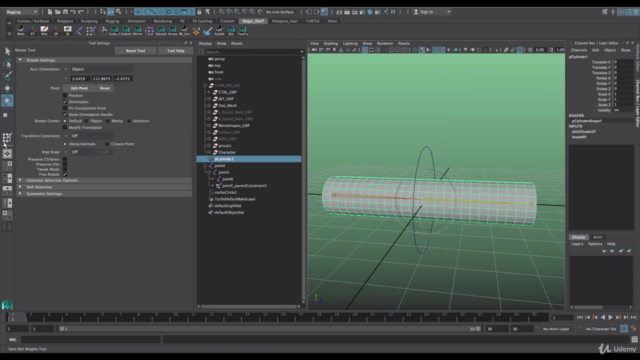Open the Sculpting shelf tab

89,21
